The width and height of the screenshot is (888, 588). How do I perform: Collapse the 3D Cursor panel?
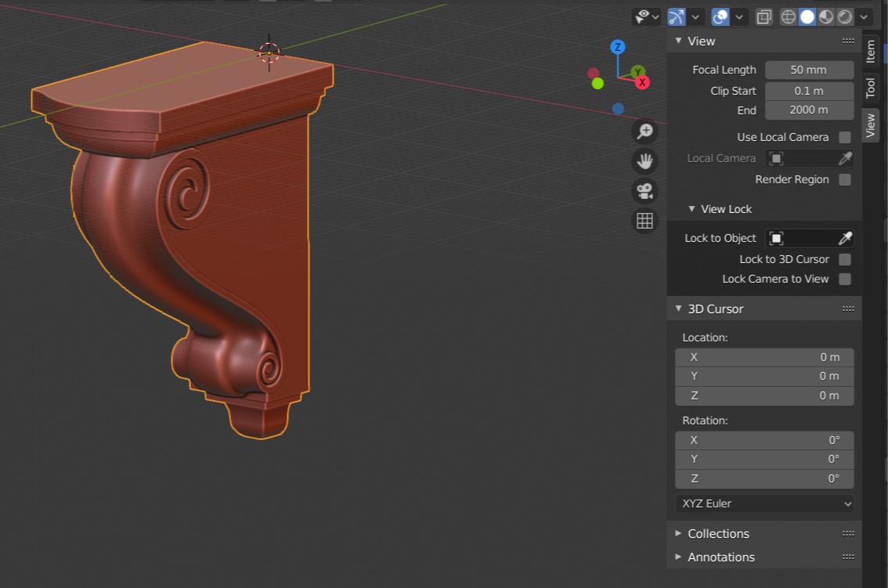678,308
